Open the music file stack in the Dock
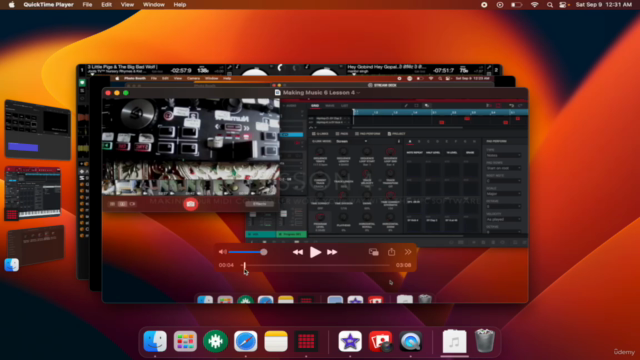 click(454, 341)
